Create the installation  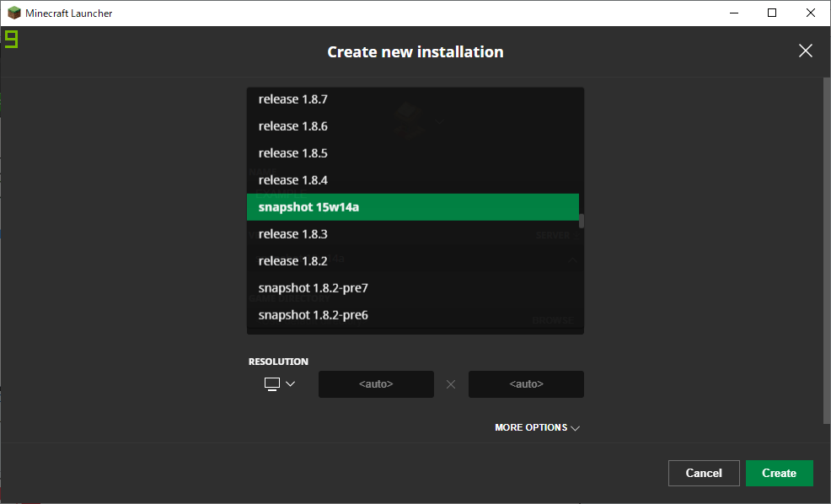coord(779,474)
